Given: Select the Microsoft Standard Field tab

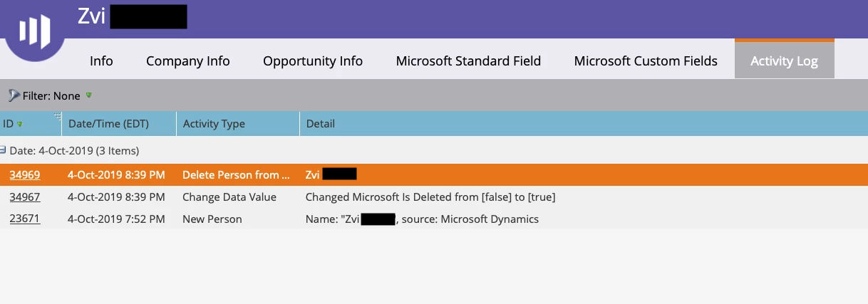Looking at the screenshot, I should 468,61.
